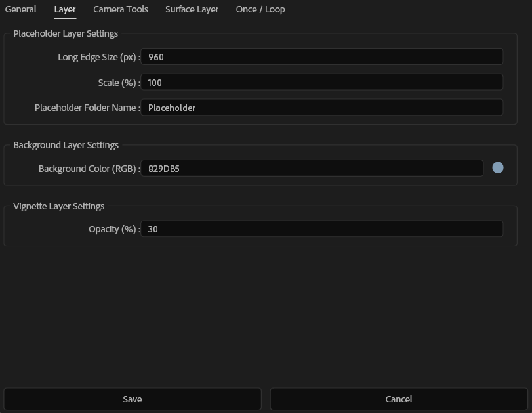
Task: Select Cancel to discard changes
Action: pyautogui.click(x=398, y=399)
